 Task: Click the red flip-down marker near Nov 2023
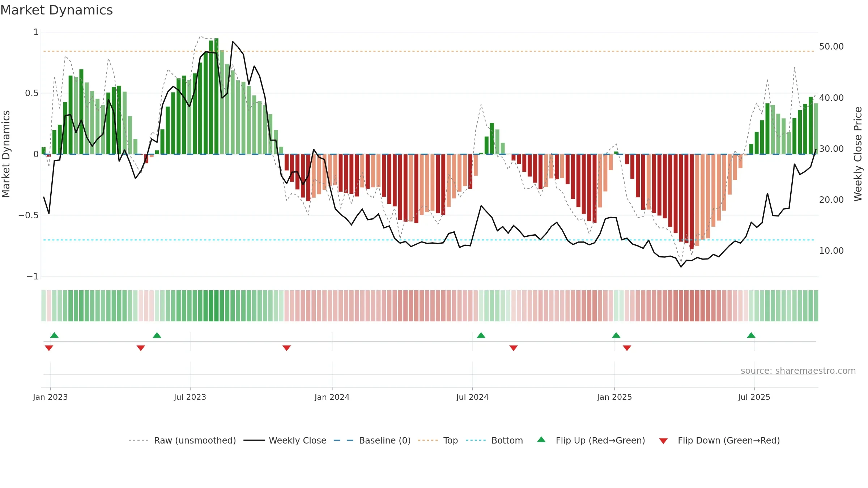286,348
